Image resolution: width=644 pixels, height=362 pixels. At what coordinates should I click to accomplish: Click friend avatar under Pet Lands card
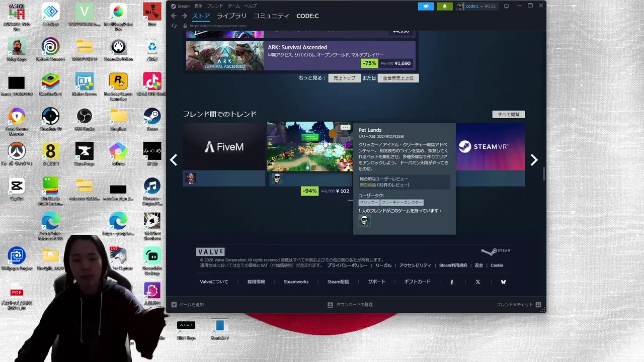(277, 178)
